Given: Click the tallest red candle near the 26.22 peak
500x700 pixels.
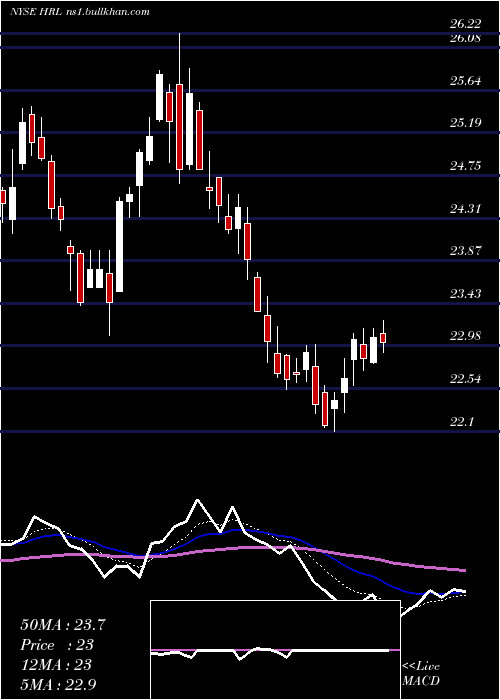Looking at the screenshot, I should (x=179, y=126).
